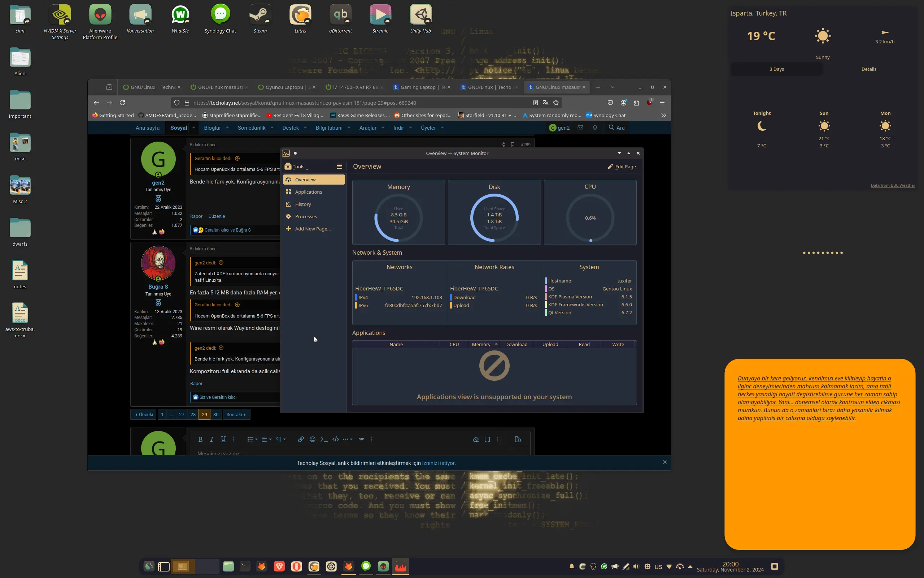The width and height of the screenshot is (924, 578).
Task: Click volume icon in system tray
Action: point(636,566)
